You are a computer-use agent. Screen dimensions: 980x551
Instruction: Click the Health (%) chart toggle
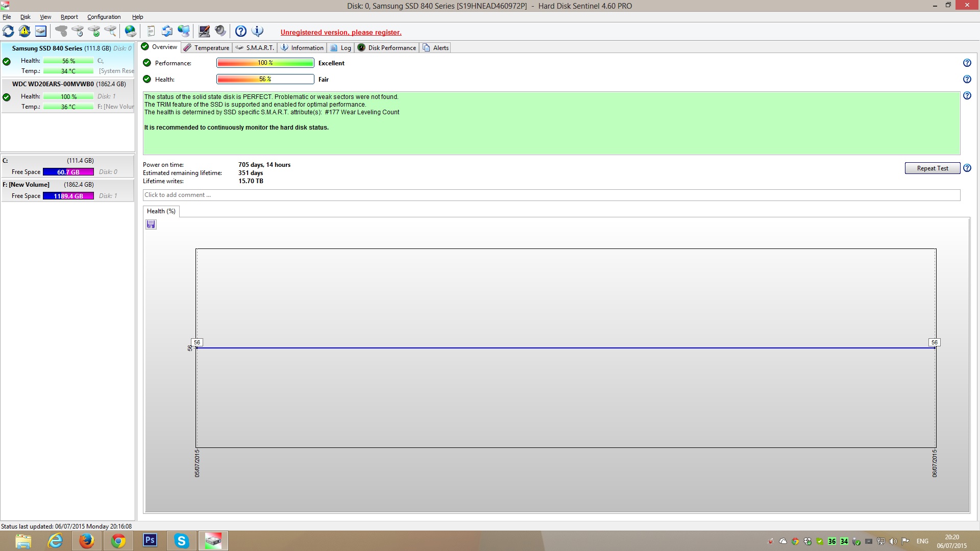(x=161, y=211)
